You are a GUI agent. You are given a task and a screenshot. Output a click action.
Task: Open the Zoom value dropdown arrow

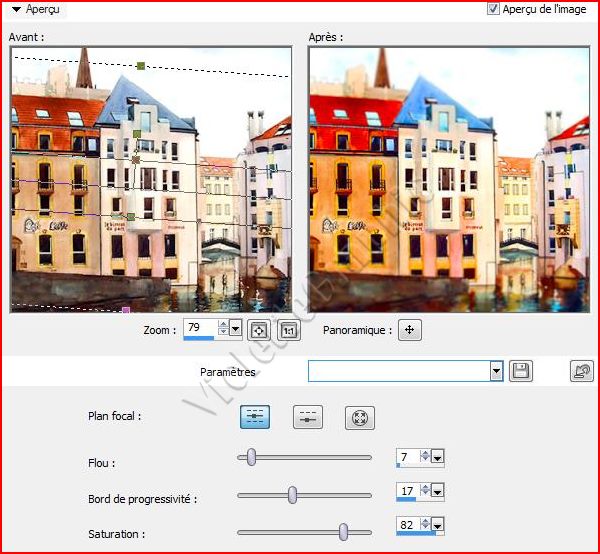click(x=236, y=328)
